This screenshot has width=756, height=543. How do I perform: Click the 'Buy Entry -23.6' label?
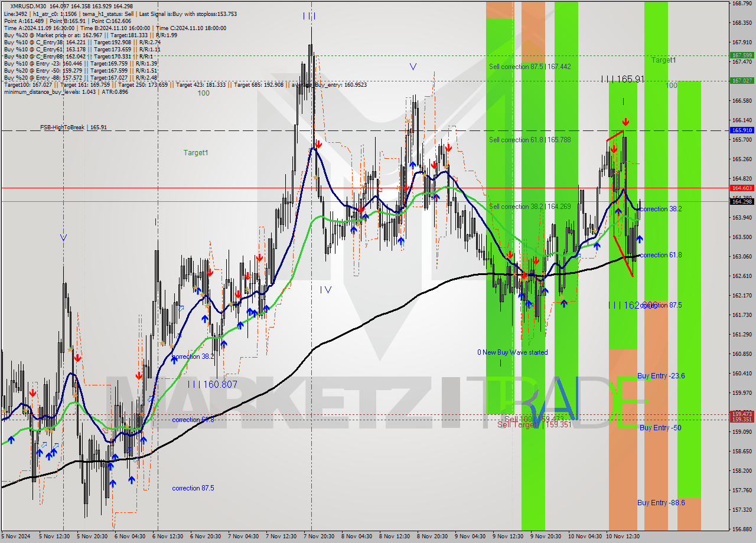(661, 376)
